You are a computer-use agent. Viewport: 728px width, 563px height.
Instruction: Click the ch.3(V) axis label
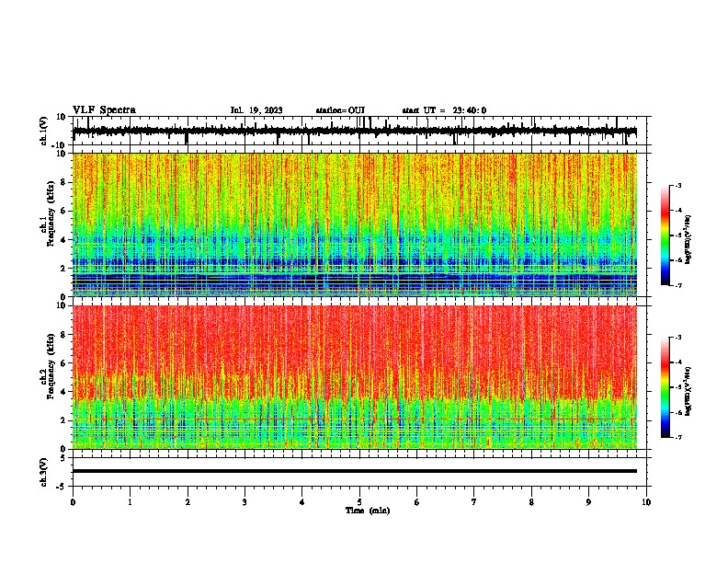point(44,472)
